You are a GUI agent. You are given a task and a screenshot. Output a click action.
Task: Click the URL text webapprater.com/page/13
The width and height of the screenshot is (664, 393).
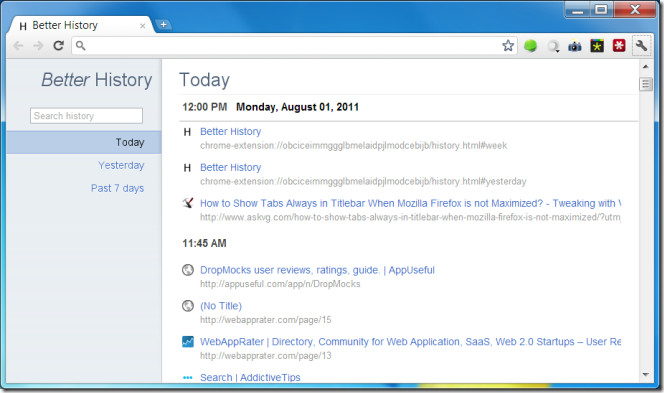coord(266,356)
